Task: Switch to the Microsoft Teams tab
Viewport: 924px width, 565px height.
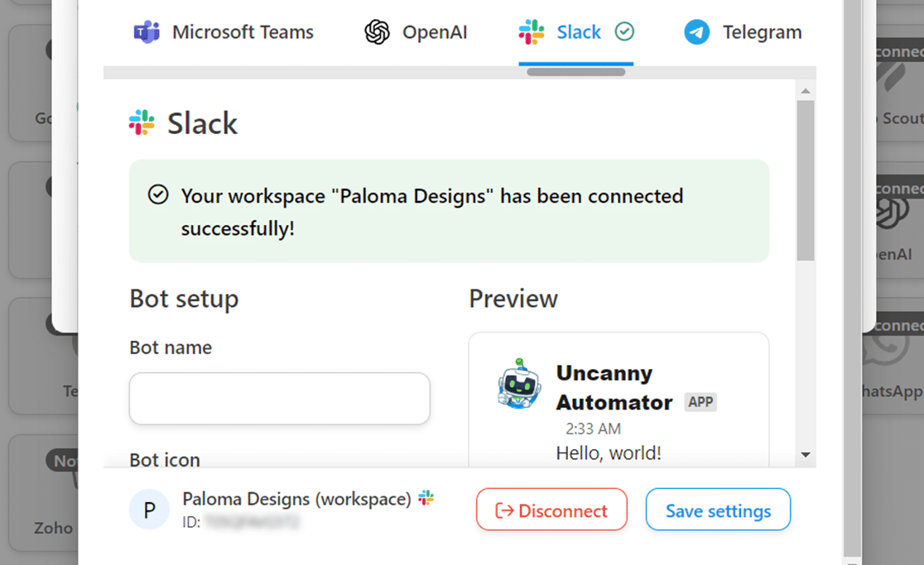Action: click(x=224, y=32)
